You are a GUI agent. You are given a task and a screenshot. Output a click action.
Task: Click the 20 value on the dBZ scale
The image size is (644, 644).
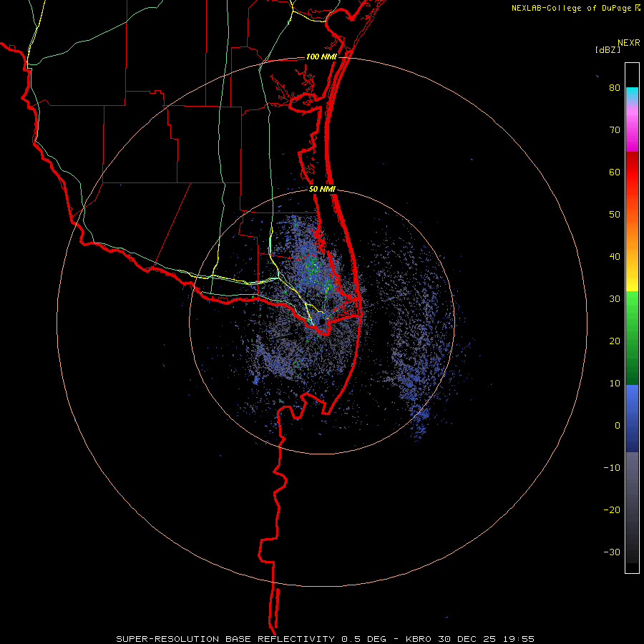(x=615, y=341)
